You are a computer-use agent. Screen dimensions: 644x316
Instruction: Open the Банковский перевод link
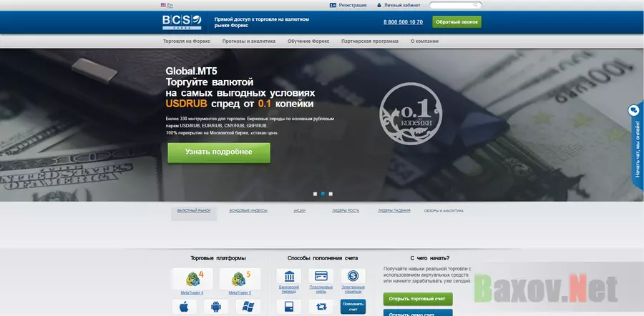[289, 289]
